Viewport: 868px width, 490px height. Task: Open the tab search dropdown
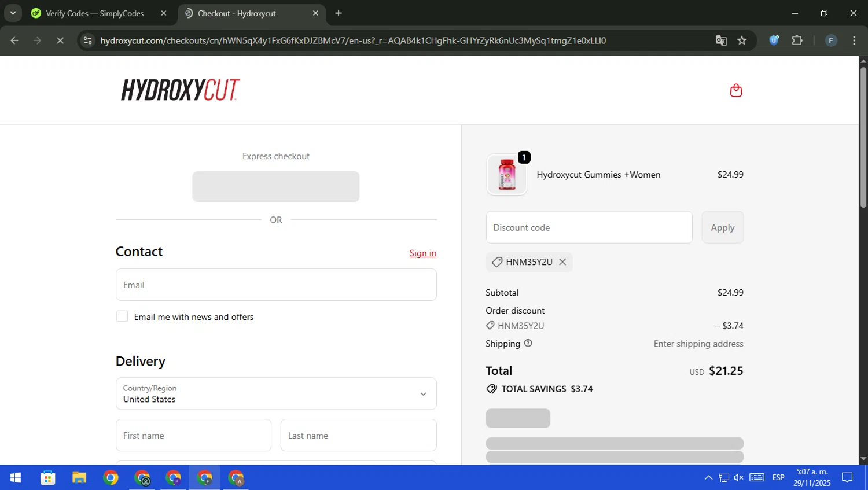pos(13,13)
